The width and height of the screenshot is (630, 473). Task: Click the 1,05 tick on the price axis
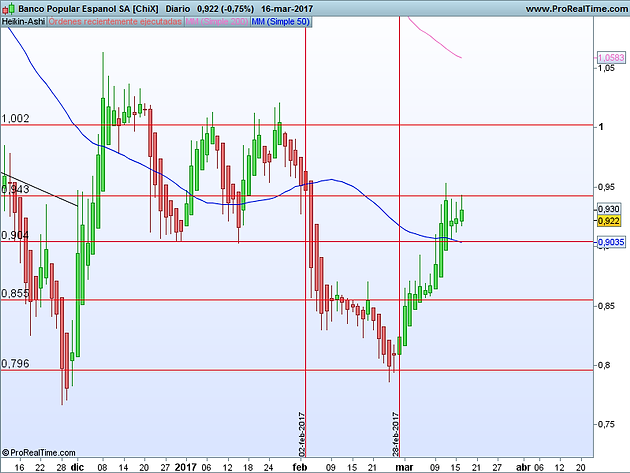(606, 68)
